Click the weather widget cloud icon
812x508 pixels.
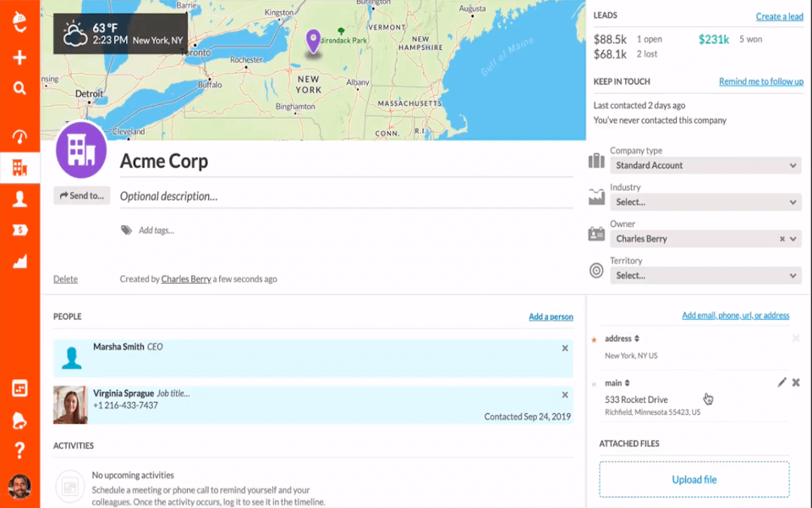click(x=74, y=34)
